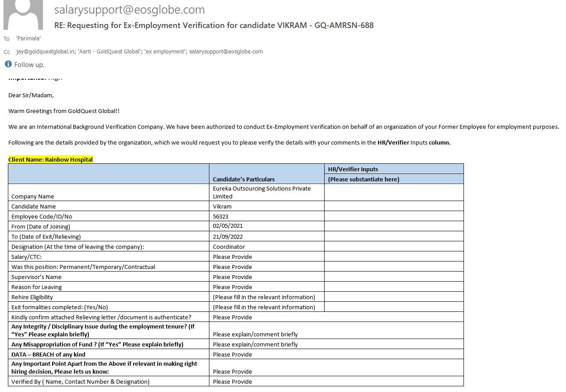Click the comment text in the Misappropriation of Fund row
Screen dimensions: 566x392
tap(255, 344)
